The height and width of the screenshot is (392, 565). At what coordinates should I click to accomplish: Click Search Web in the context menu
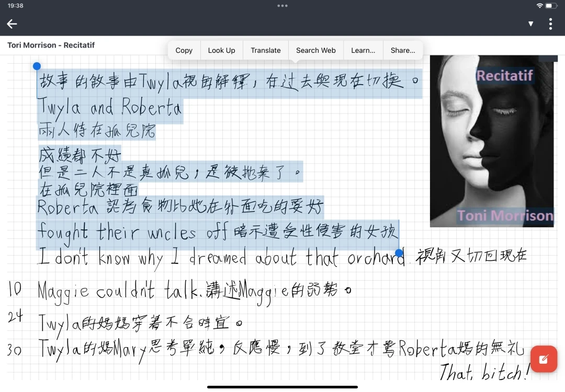tap(315, 50)
